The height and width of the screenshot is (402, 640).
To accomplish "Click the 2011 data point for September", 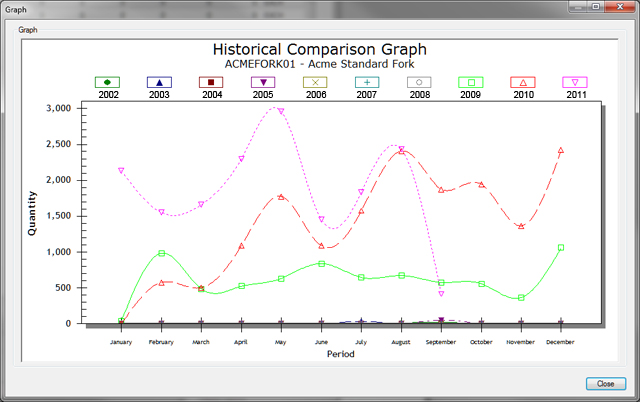I will pyautogui.click(x=441, y=294).
